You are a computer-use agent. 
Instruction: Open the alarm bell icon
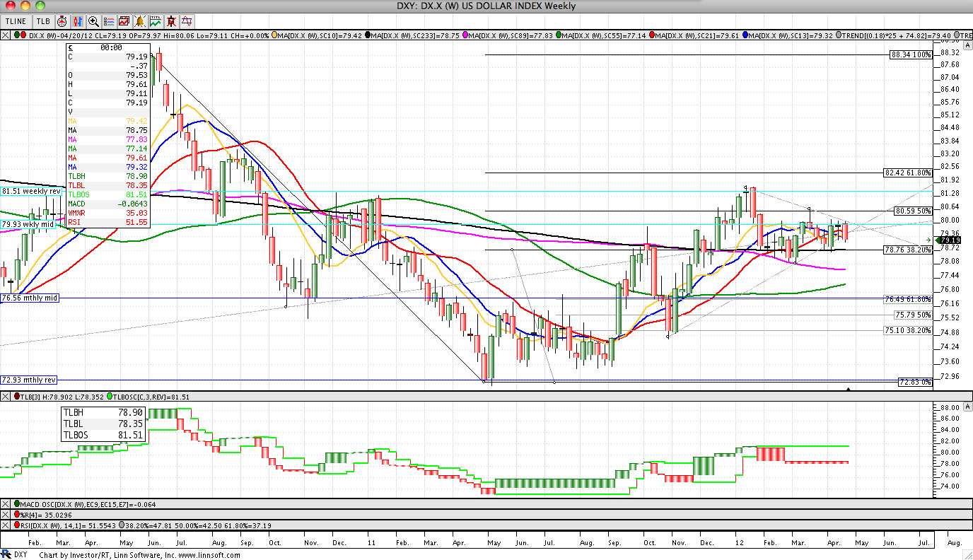tap(140, 22)
